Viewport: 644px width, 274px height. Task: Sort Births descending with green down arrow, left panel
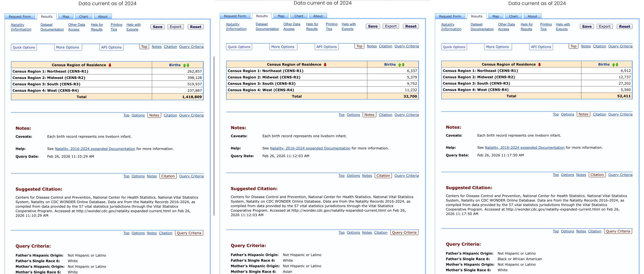188,65
